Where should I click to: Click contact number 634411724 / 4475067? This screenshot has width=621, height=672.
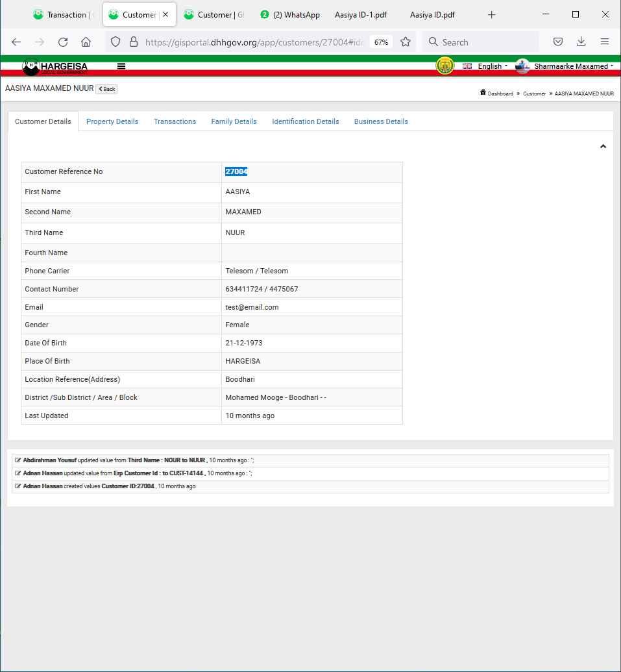(x=262, y=290)
